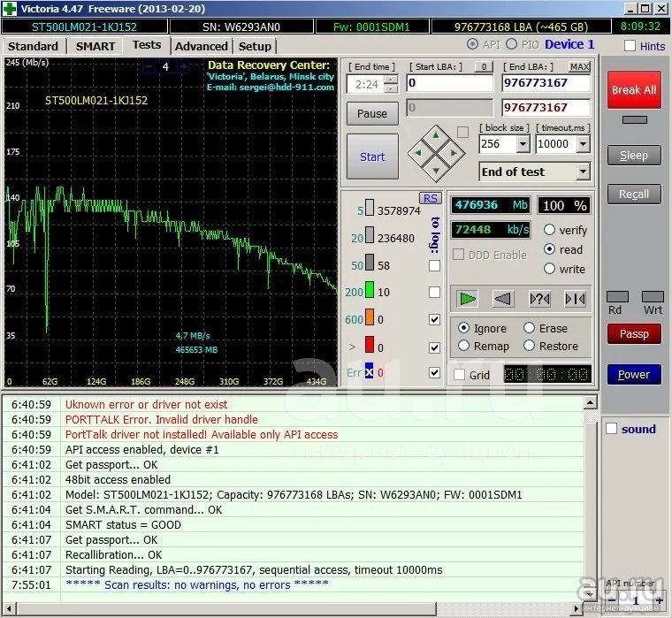
Task: Click the backward scan arrow icon
Action: [503, 299]
